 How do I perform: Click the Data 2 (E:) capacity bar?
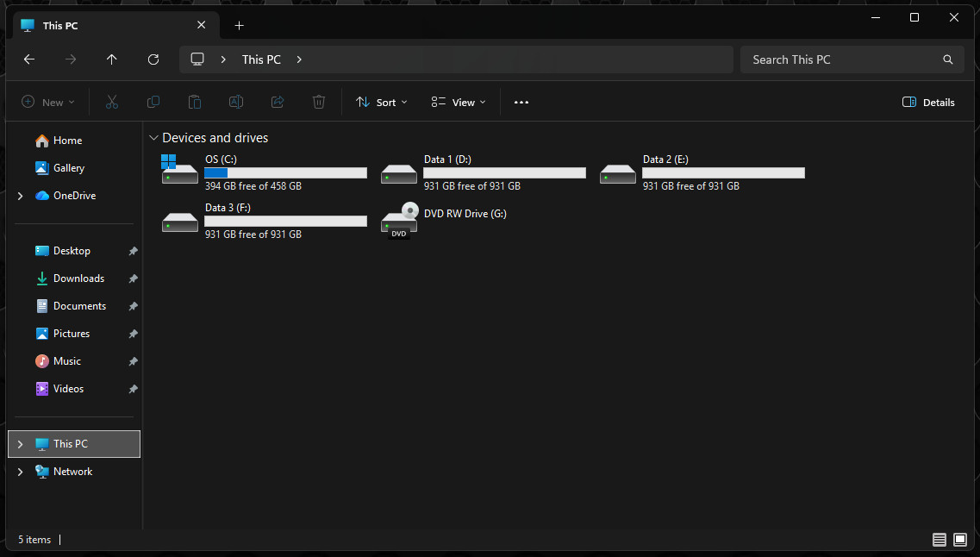pyautogui.click(x=723, y=172)
